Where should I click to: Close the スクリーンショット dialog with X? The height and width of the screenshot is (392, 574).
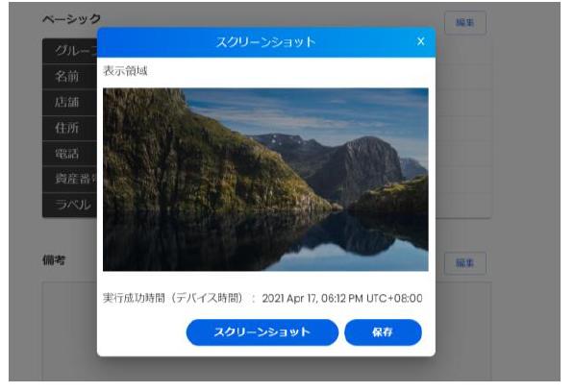[420, 41]
